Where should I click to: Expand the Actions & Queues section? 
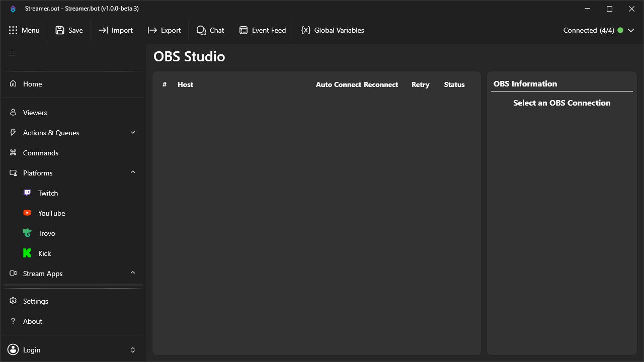click(132, 132)
